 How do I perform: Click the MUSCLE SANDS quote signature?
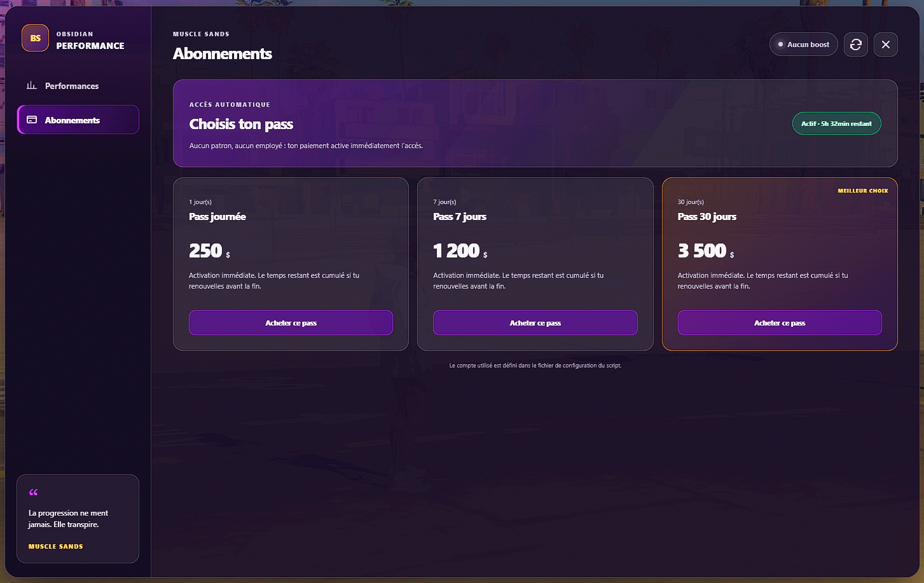[56, 547]
